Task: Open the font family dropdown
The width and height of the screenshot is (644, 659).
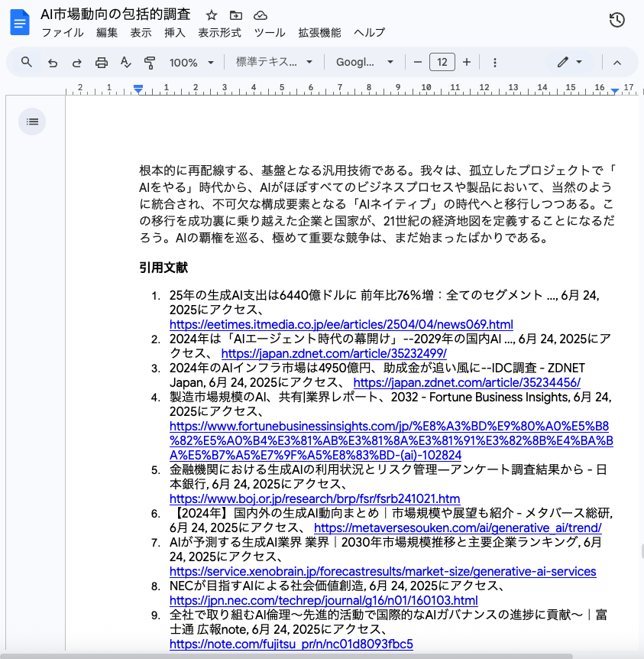Action: click(364, 62)
